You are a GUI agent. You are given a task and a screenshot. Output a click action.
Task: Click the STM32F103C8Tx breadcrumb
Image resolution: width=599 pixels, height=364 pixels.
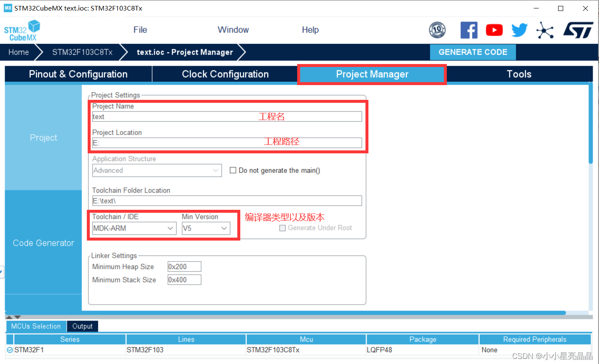(82, 52)
